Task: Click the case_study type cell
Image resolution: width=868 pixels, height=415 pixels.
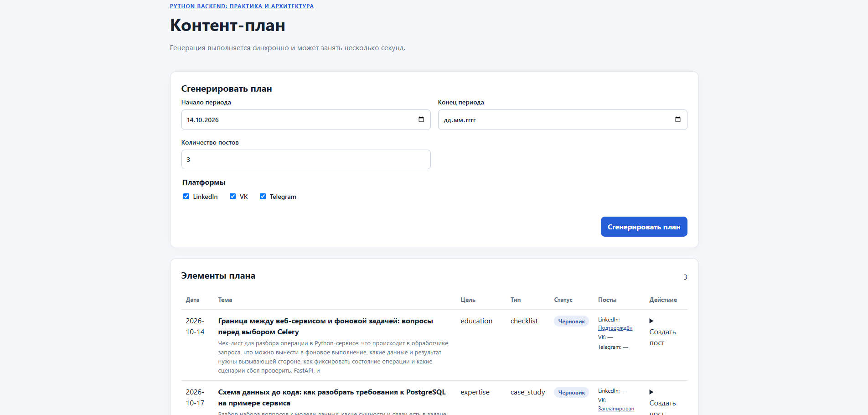Action: pyautogui.click(x=528, y=392)
